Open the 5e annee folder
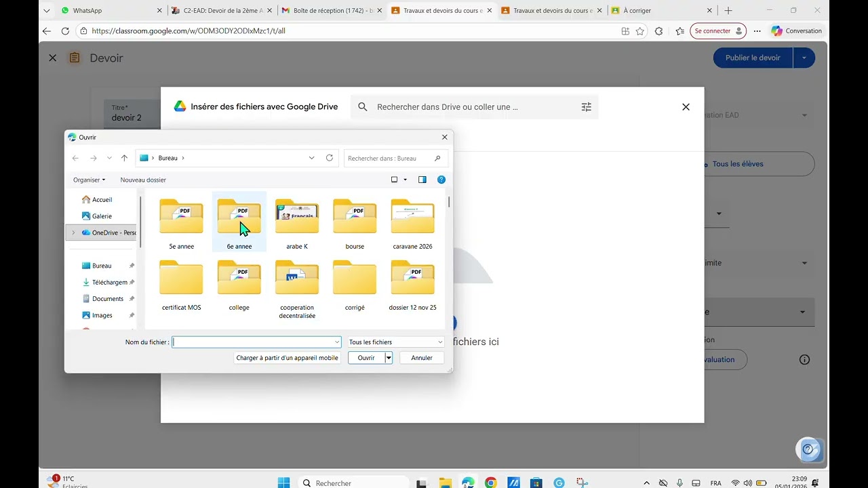The height and width of the screenshot is (488, 868). coord(181,223)
